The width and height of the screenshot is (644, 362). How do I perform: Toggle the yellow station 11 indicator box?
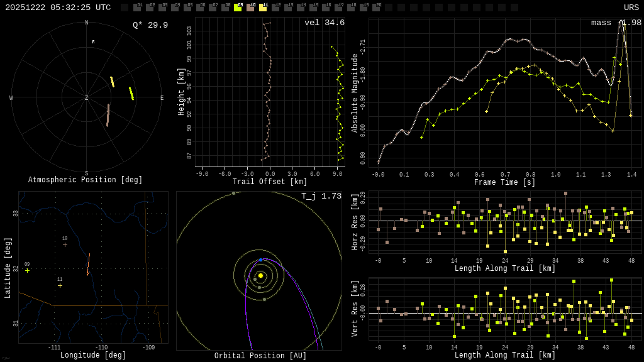pos(263,8)
